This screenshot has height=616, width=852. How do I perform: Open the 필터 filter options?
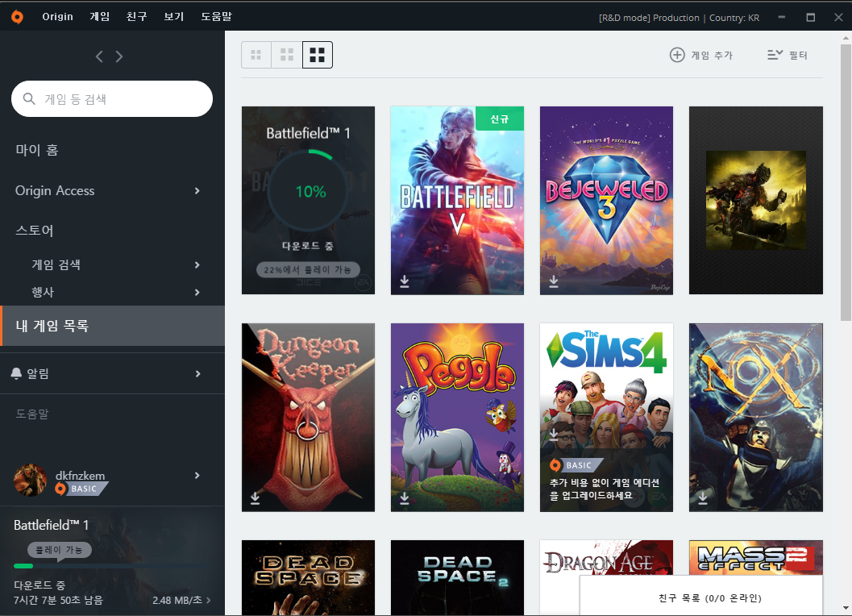[x=787, y=55]
